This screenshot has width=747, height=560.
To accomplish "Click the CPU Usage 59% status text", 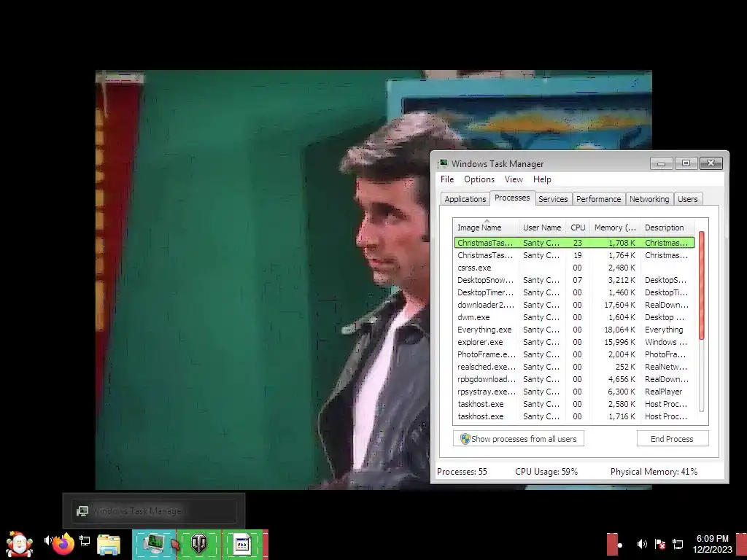I will pos(546,472).
